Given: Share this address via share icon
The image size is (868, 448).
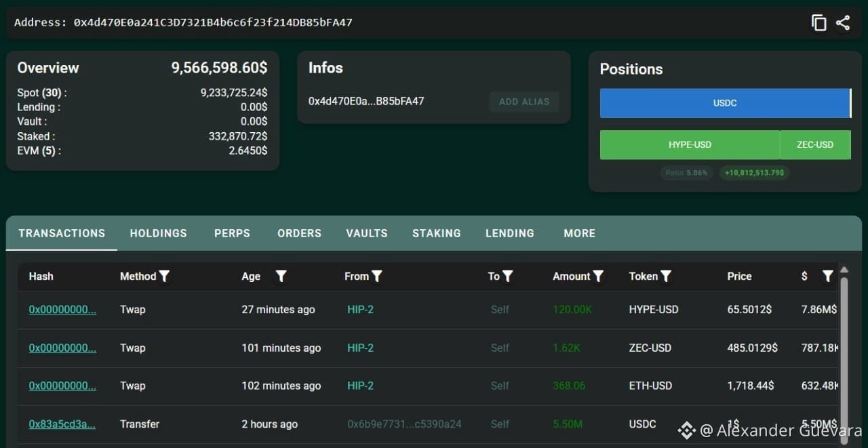Looking at the screenshot, I should point(843,22).
